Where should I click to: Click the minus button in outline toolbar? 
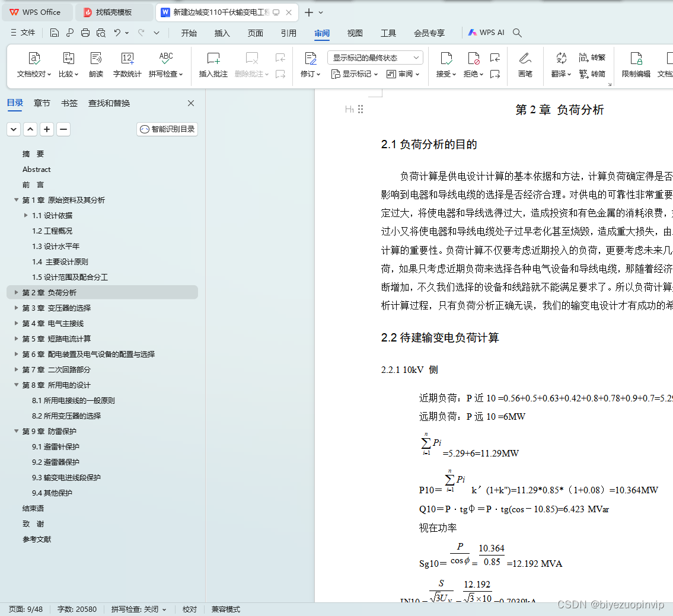tap(63, 129)
